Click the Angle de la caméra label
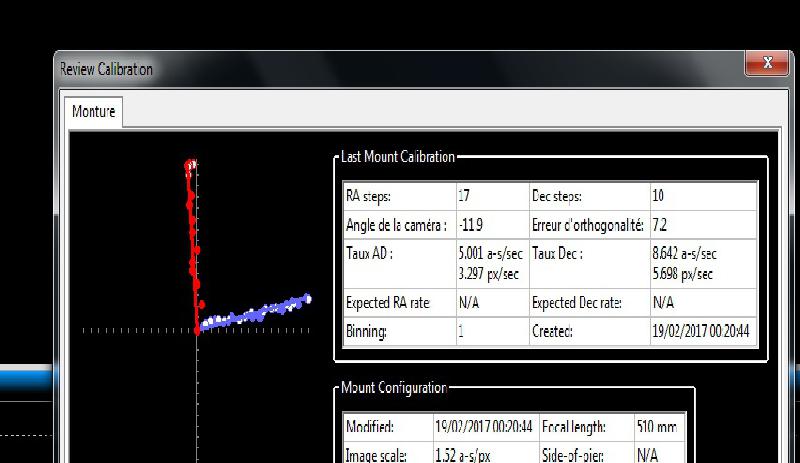 click(396, 225)
